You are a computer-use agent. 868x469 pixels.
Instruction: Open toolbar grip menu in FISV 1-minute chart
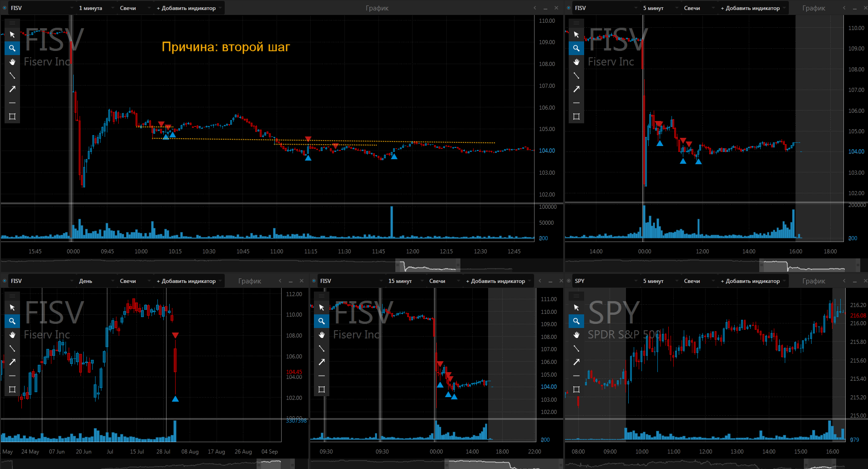[x=12, y=22]
